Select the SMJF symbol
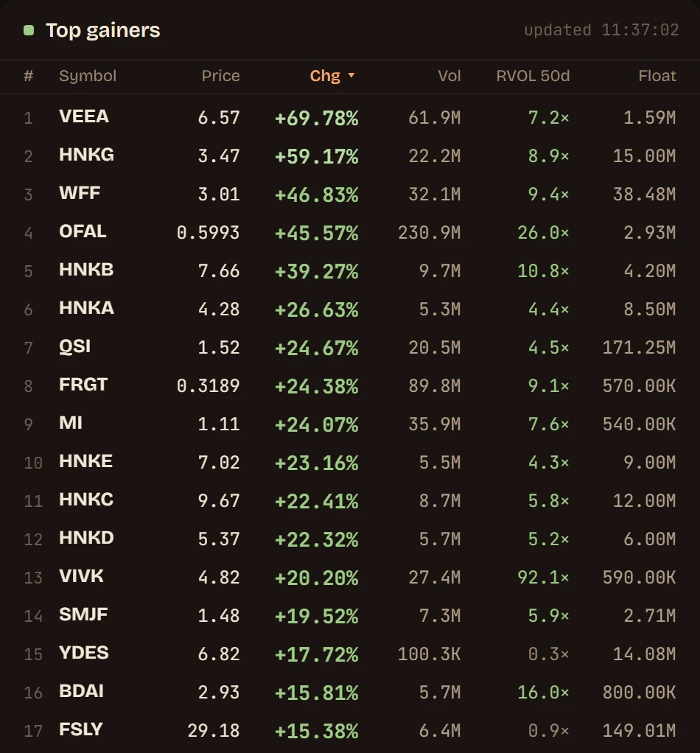 pyautogui.click(x=83, y=615)
